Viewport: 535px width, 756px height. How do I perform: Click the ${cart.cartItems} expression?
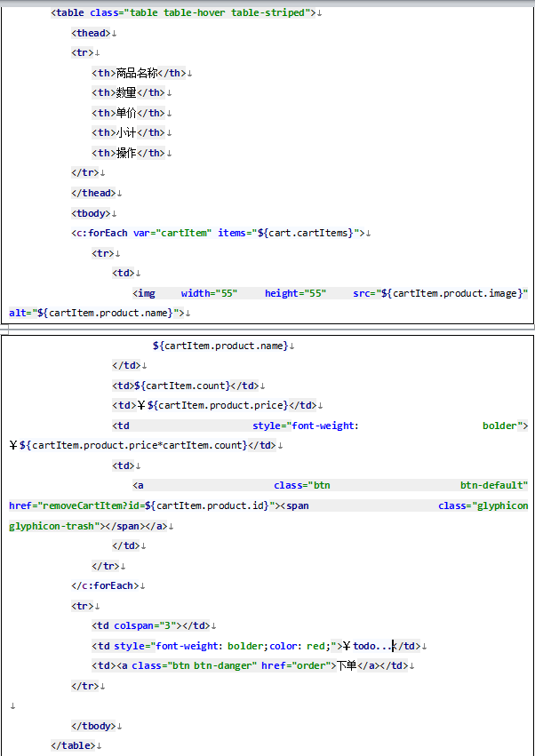306,233
